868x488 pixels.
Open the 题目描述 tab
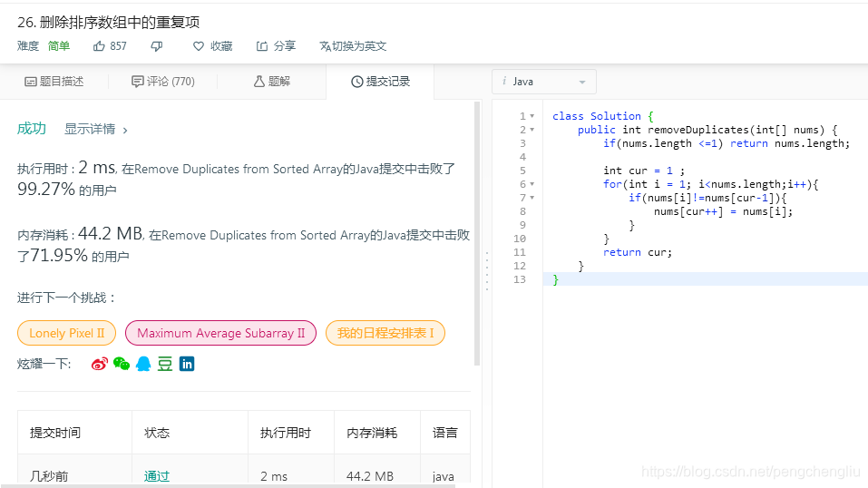tap(54, 82)
